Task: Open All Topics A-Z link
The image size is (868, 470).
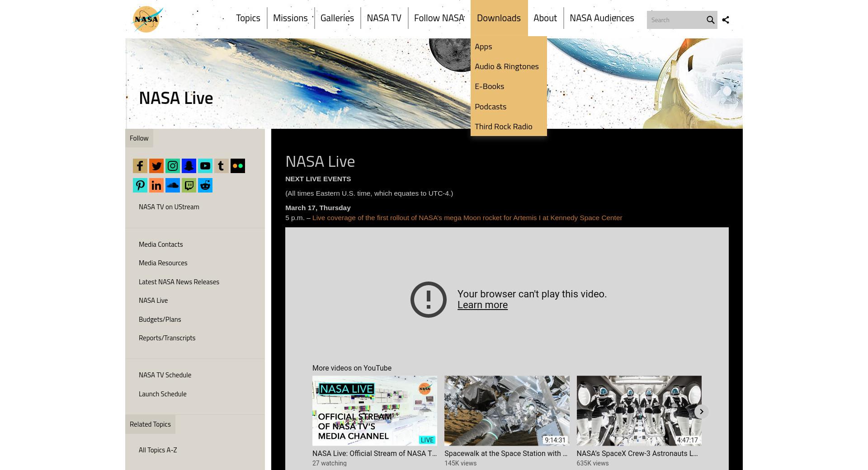Action: (x=158, y=450)
